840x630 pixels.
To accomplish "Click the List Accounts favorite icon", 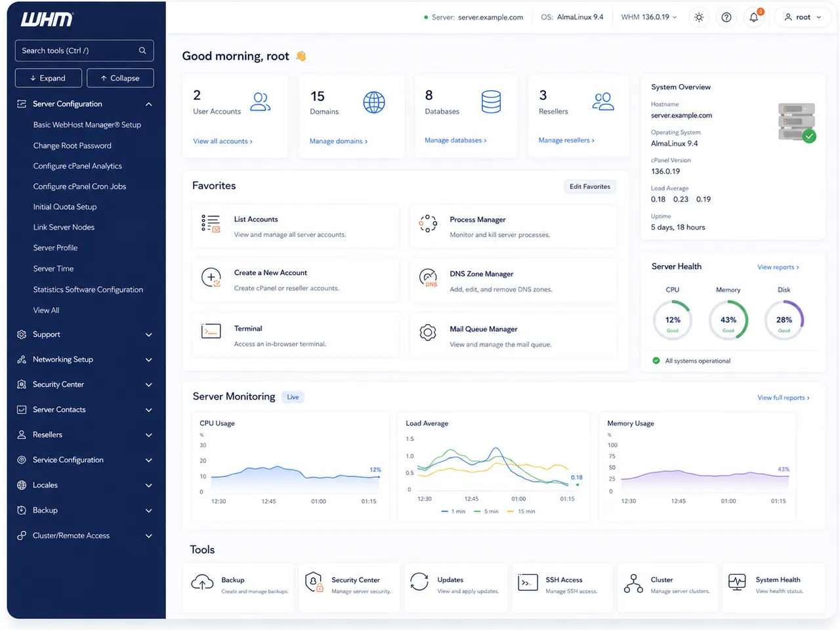I will click(x=211, y=224).
